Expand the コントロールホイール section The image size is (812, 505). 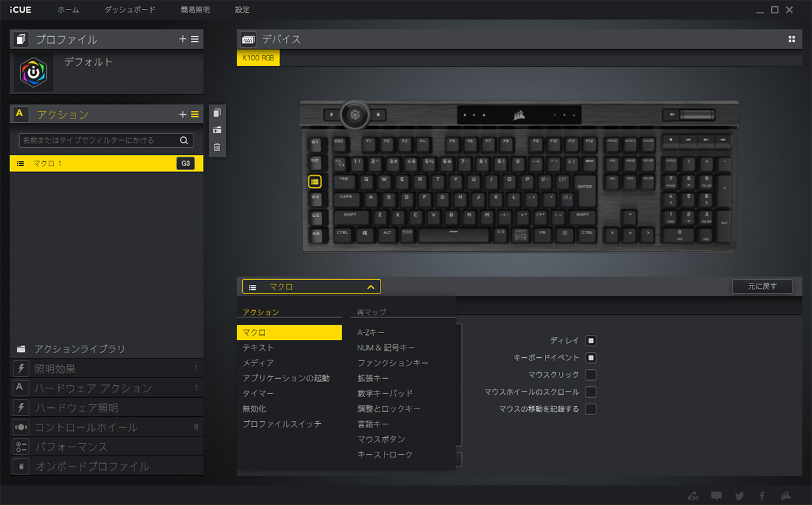click(107, 428)
